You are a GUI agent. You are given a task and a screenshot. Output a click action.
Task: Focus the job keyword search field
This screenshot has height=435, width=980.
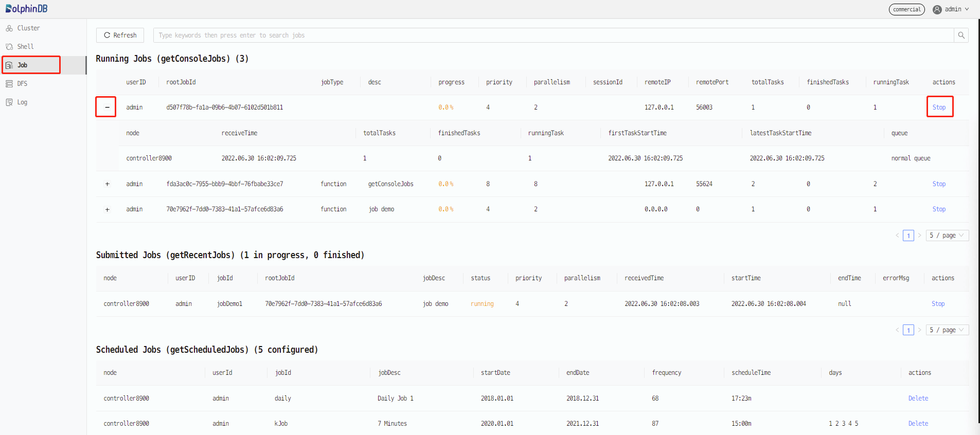[553, 35]
